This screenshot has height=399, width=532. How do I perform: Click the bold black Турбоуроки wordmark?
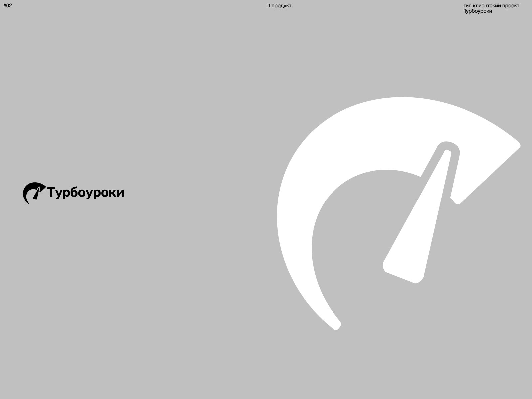[x=86, y=193]
